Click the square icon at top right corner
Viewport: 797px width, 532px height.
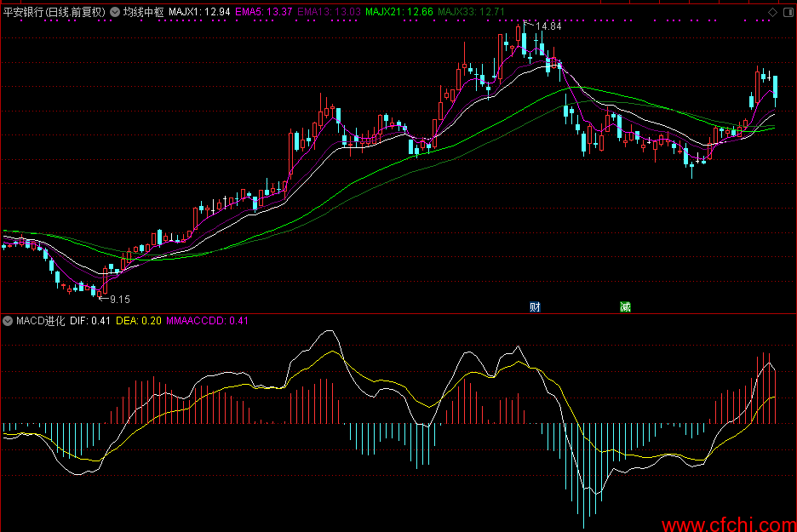click(x=787, y=12)
